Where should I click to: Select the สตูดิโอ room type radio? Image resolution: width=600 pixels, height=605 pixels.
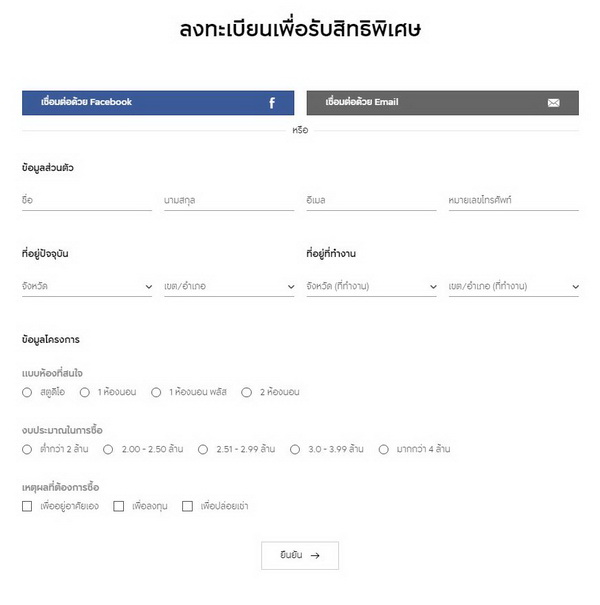point(27,393)
